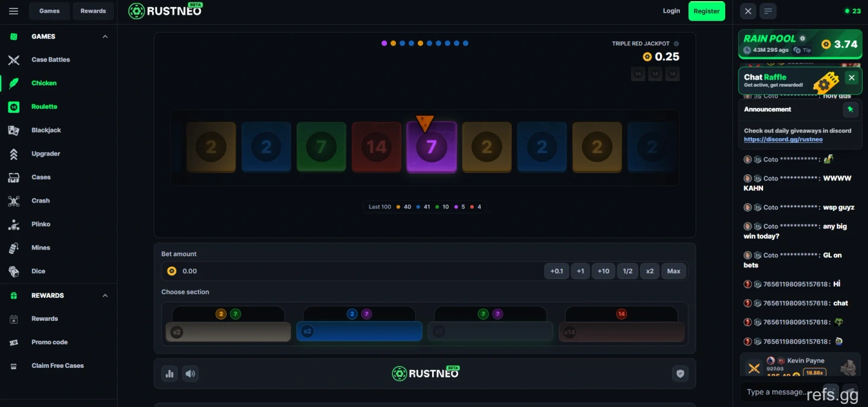Click the Rain Pool info icon
Image resolution: width=868 pixels, height=407 pixels.
click(x=802, y=39)
